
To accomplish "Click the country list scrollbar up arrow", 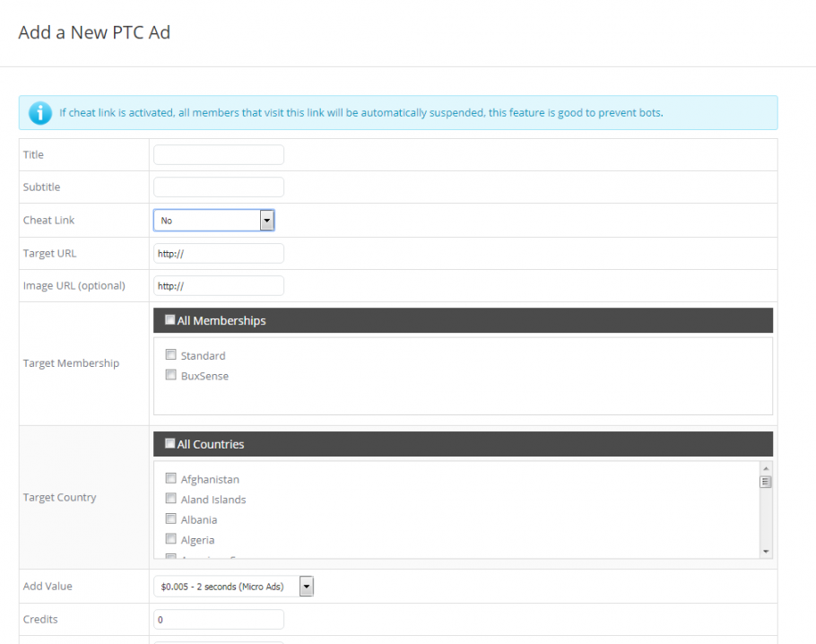I will click(x=766, y=468).
